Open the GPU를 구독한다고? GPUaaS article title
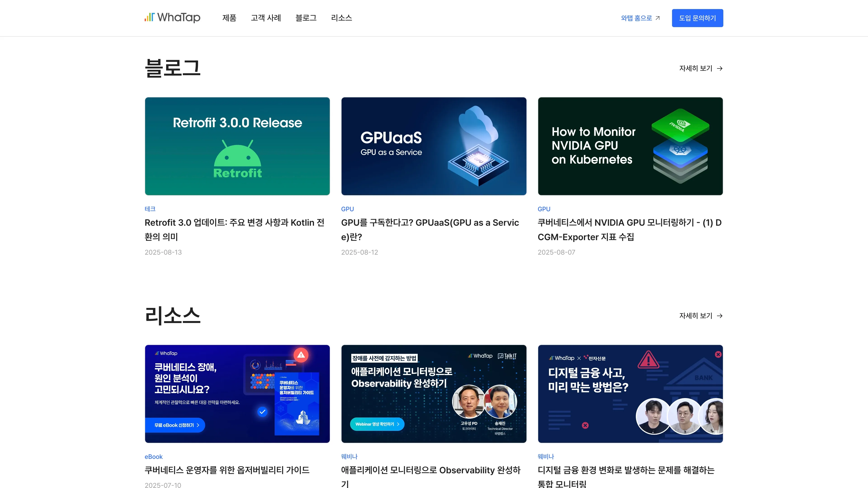This screenshot has height=488, width=868. tap(430, 230)
